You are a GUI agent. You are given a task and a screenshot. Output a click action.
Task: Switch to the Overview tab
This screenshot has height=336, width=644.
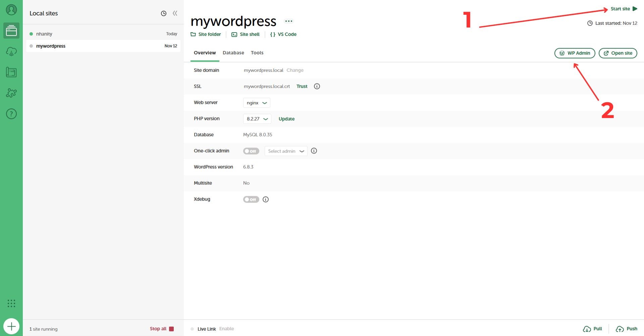point(205,53)
